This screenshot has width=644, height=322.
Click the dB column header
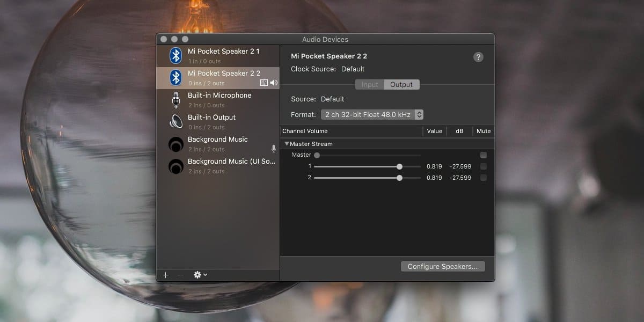click(x=459, y=131)
